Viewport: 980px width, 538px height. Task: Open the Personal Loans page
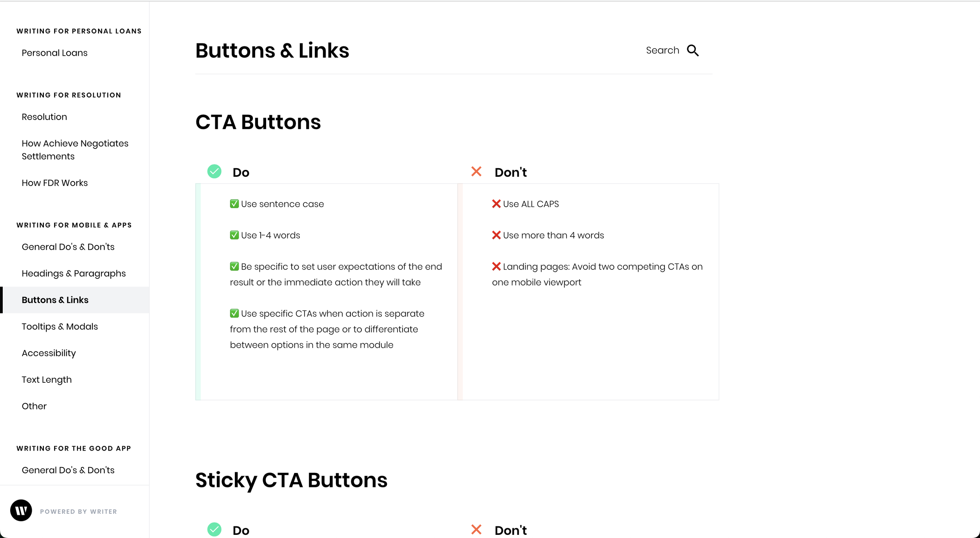(x=54, y=53)
